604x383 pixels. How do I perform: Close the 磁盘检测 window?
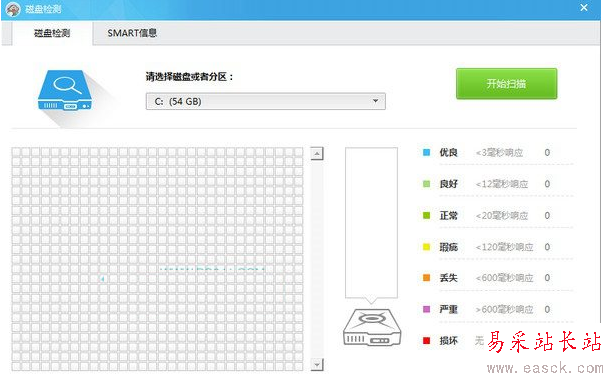pyautogui.click(x=584, y=7)
